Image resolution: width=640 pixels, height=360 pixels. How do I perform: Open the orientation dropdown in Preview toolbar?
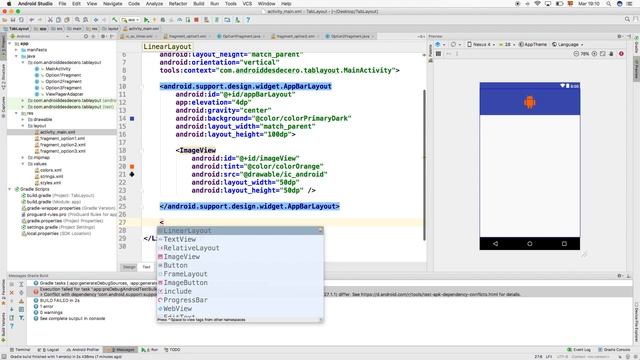pos(455,44)
